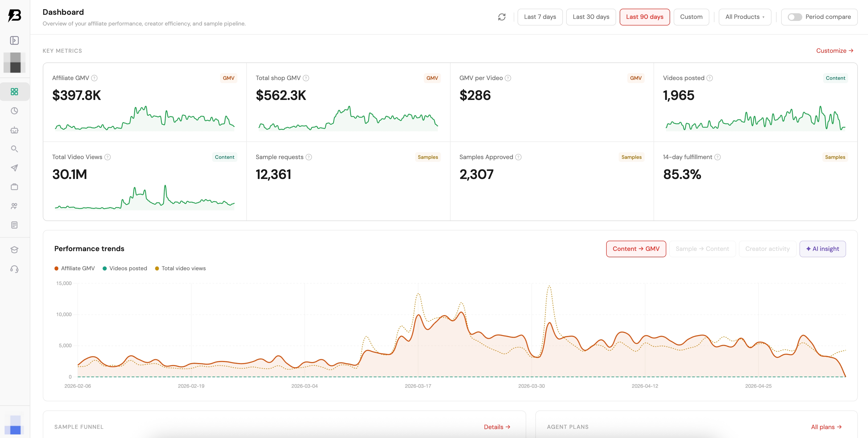Enable the Period compare toggle
The width and height of the screenshot is (868, 438).
coord(795,17)
